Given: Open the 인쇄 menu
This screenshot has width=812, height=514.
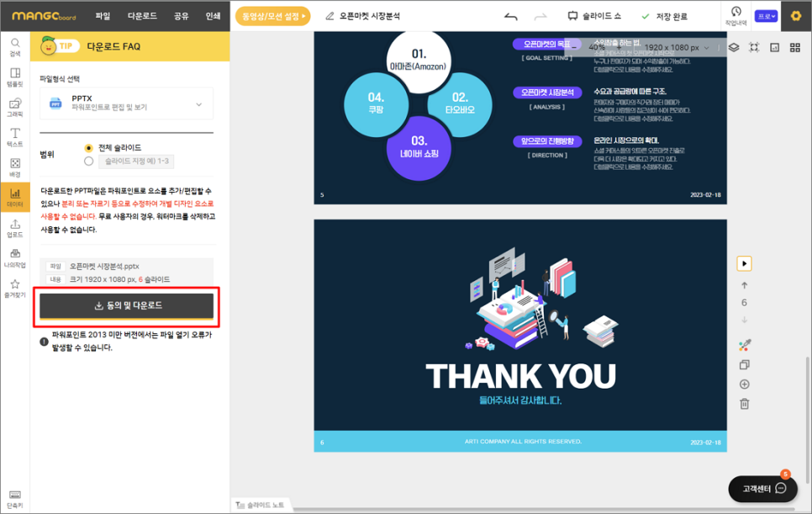Looking at the screenshot, I should [213, 16].
